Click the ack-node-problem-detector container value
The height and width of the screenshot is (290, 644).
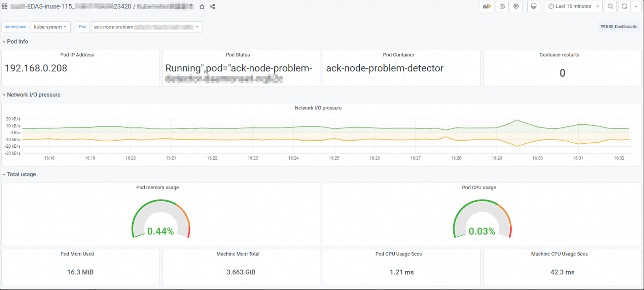coord(385,68)
